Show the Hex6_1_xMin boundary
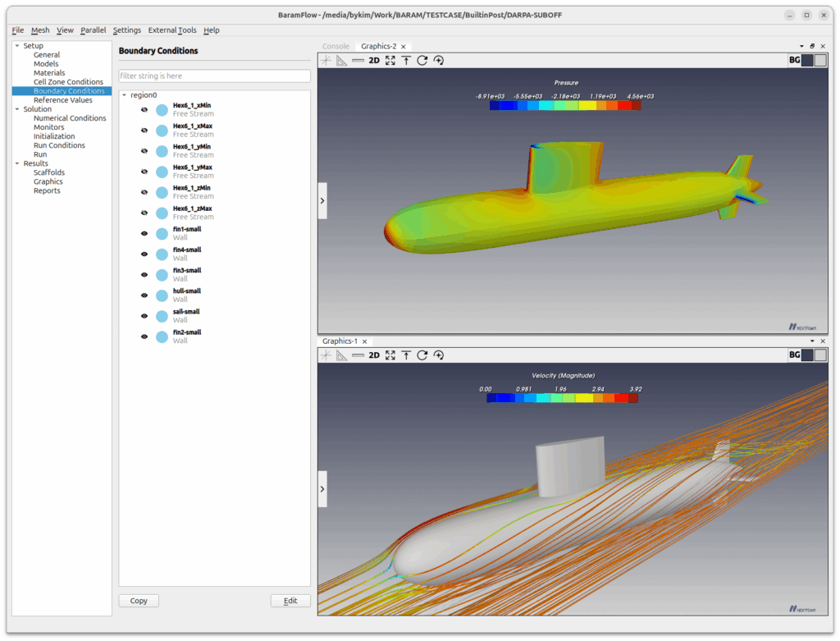This screenshot has width=840, height=641. tap(144, 110)
